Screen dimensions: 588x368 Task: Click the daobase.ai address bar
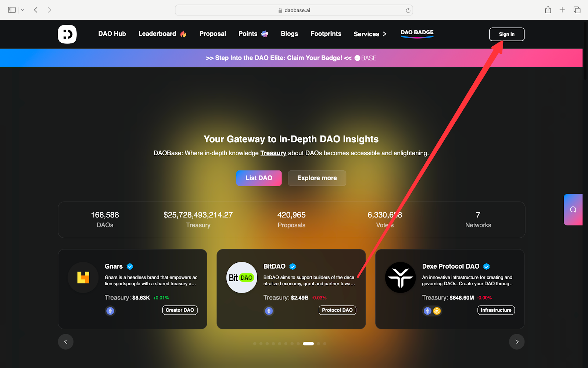[294, 10]
